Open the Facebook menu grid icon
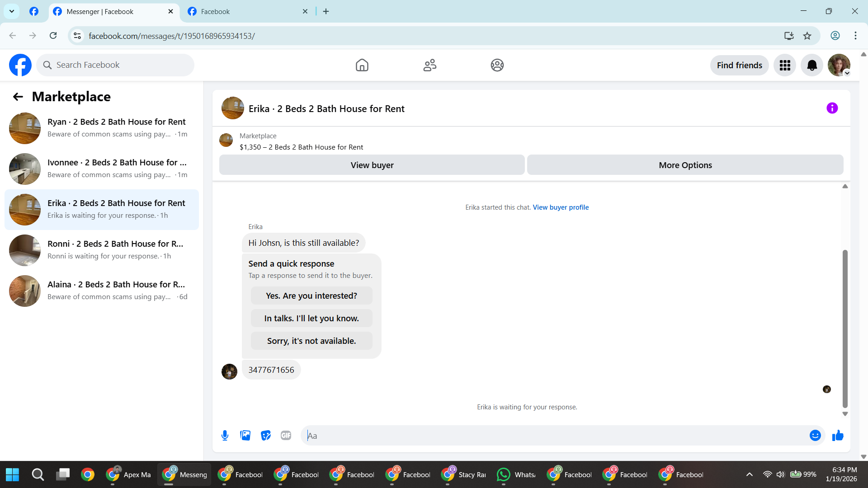The height and width of the screenshot is (488, 868). pos(785,66)
